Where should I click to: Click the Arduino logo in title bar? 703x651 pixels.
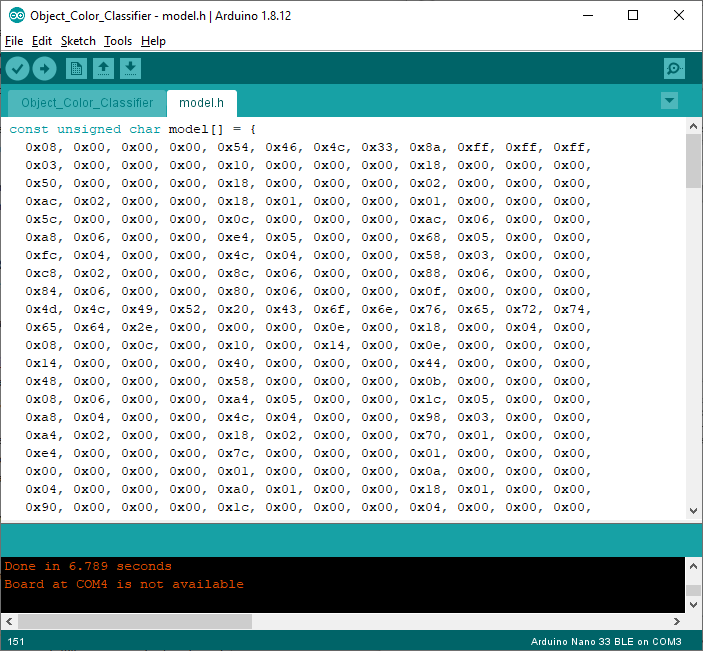(x=14, y=15)
